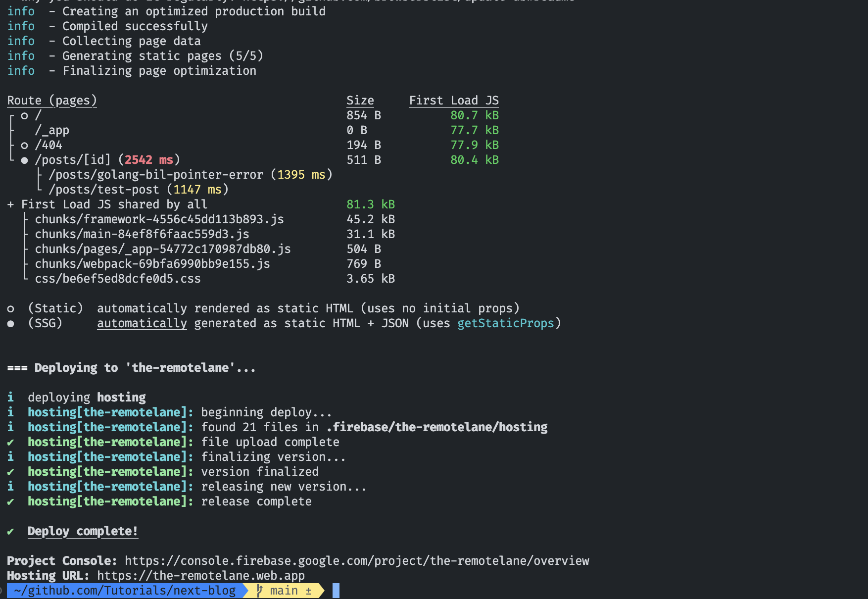
Task: Click the '2542 ms' red timing value
Action: point(149,159)
